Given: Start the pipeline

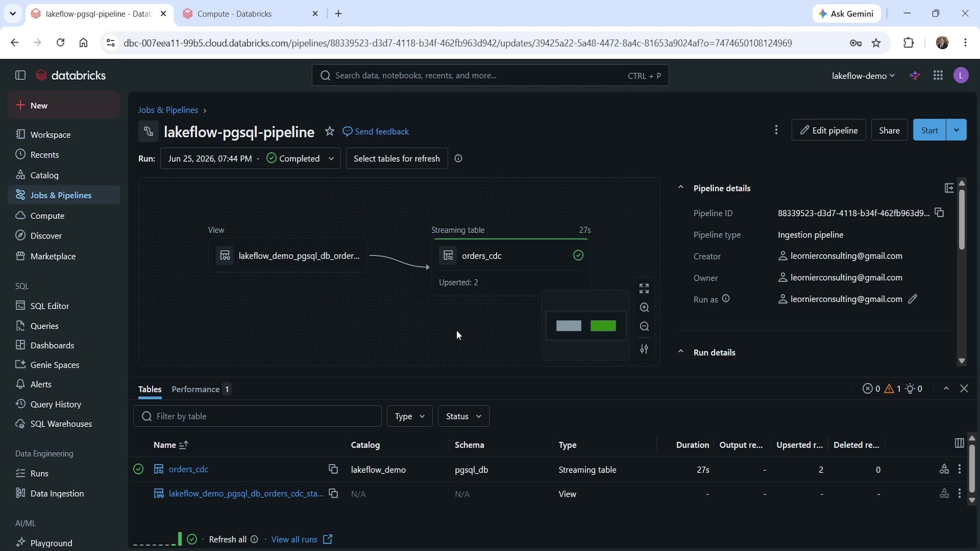Looking at the screenshot, I should 929,130.
